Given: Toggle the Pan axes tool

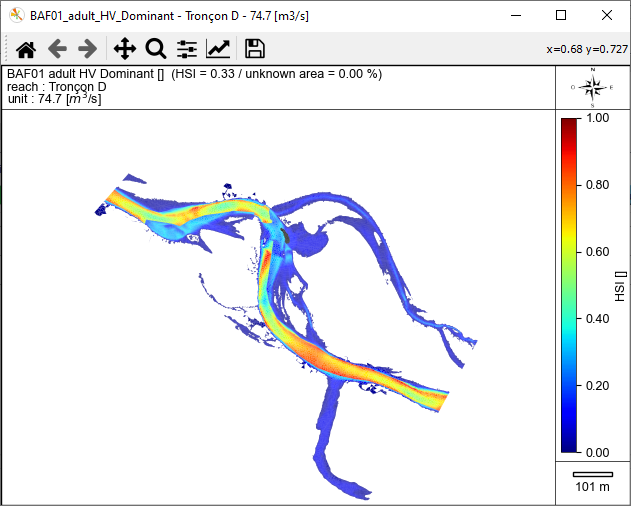Looking at the screenshot, I should pos(124,49).
